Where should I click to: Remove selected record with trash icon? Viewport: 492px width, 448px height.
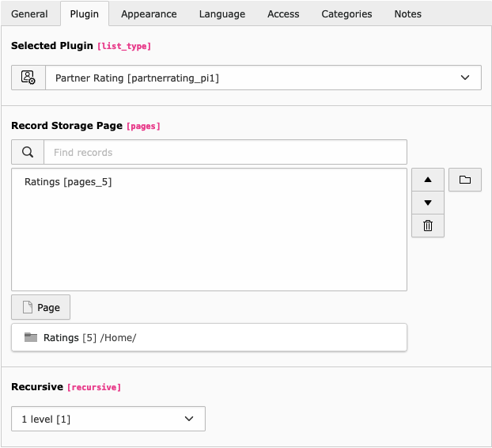click(x=428, y=226)
